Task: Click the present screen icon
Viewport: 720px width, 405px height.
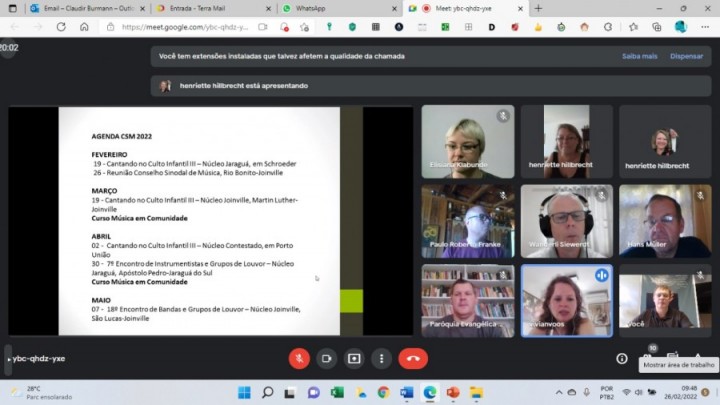Action: click(354, 359)
